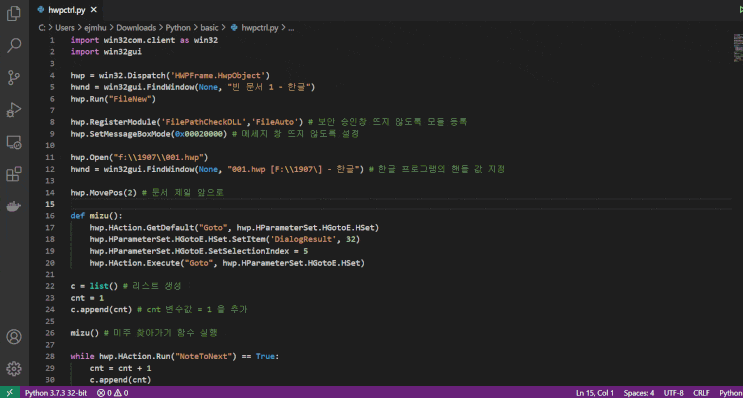743x398 pixels.
Task: Click 'hwp.RegisterModule' on line 8
Action: coord(113,122)
